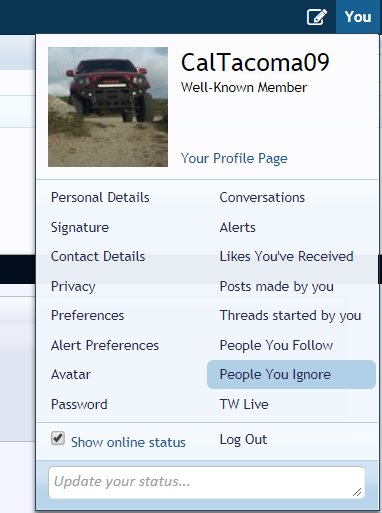Toggle Show online status checkbox
Viewport: 382px width, 513px height.
coord(58,438)
